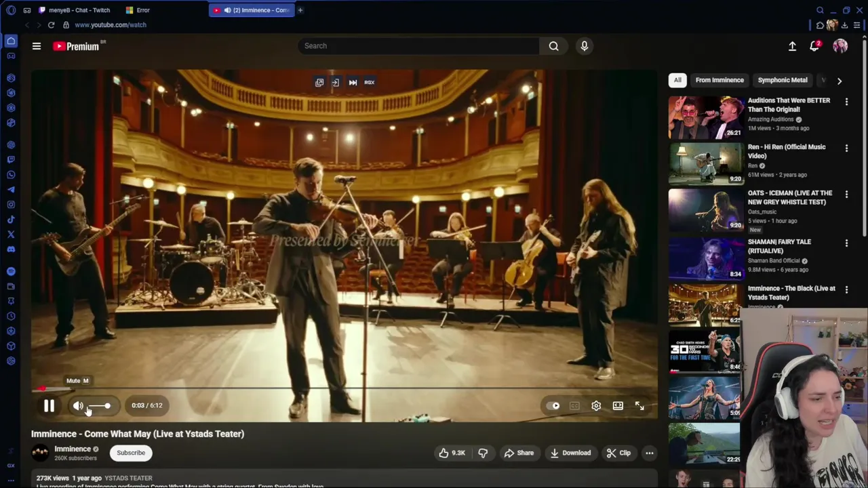
Task: Open the browser downloads toolbar icon
Action: tap(844, 25)
